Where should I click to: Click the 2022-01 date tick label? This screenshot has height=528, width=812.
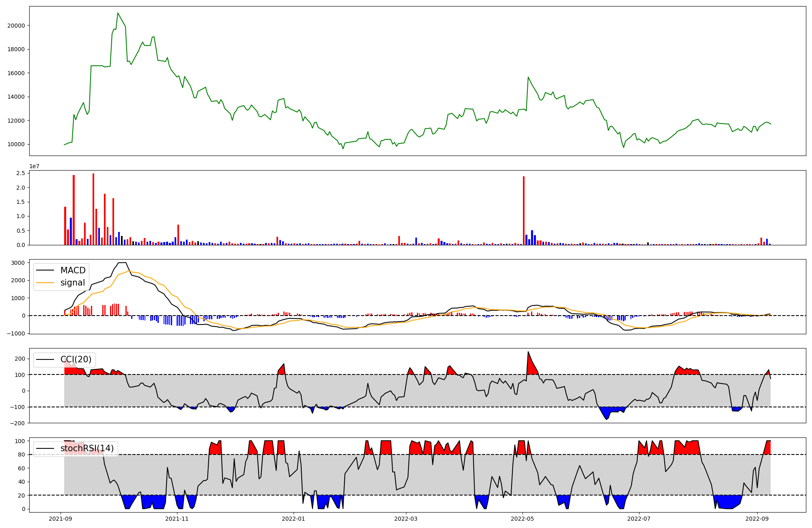[x=293, y=519]
